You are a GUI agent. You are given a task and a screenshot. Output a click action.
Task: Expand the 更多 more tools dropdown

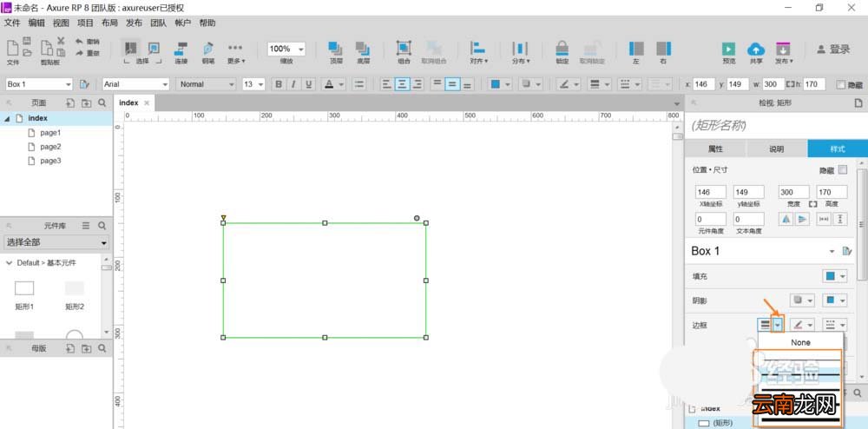pyautogui.click(x=236, y=51)
